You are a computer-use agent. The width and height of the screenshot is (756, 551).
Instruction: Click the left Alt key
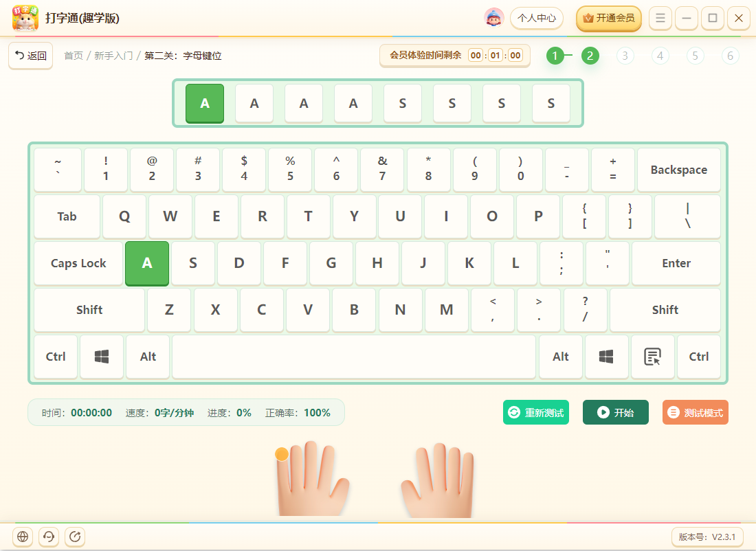click(148, 357)
